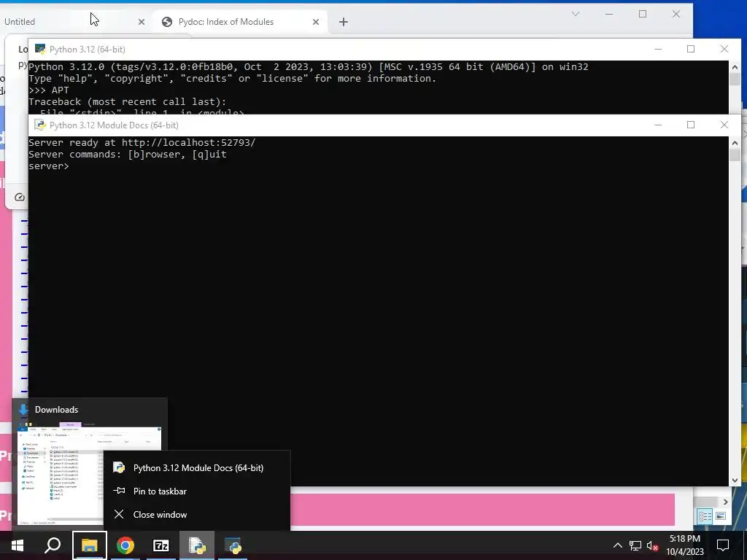Click the Module Docs scrollbar up arrow
Viewport: 747px width, 560px height.
click(735, 143)
